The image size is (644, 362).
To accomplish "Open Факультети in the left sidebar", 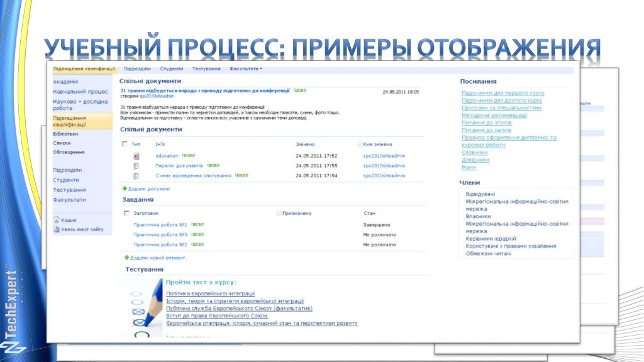I will coord(69,200).
